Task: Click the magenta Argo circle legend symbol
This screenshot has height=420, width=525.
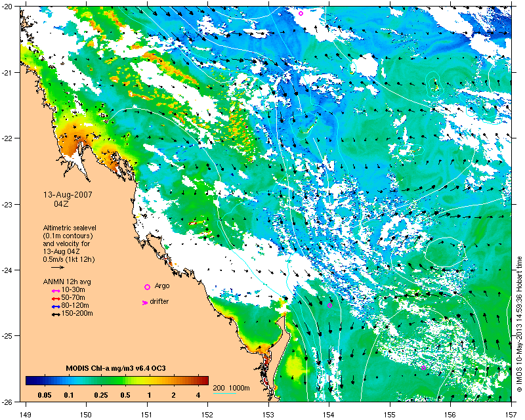Action: [147, 287]
